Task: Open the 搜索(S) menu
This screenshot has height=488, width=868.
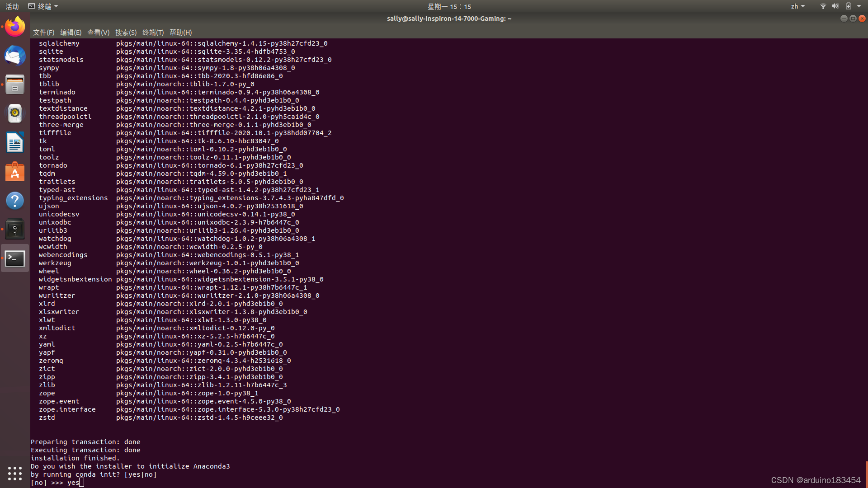Action: (126, 33)
